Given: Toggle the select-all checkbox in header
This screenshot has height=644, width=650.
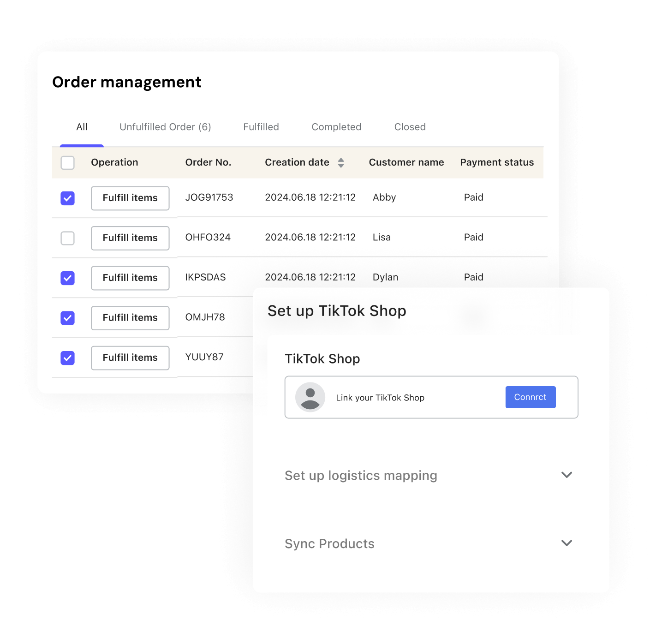Looking at the screenshot, I should pyautogui.click(x=68, y=163).
